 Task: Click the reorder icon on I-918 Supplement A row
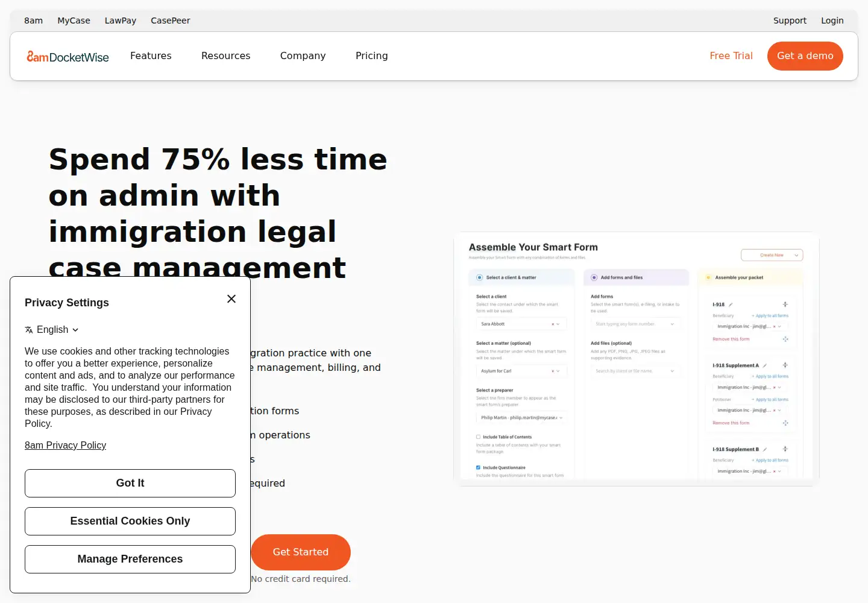pos(785,365)
